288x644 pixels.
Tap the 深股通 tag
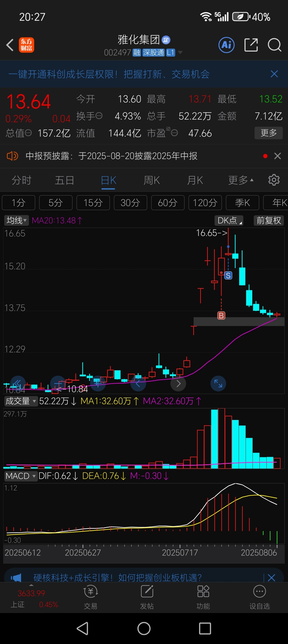coord(153,53)
